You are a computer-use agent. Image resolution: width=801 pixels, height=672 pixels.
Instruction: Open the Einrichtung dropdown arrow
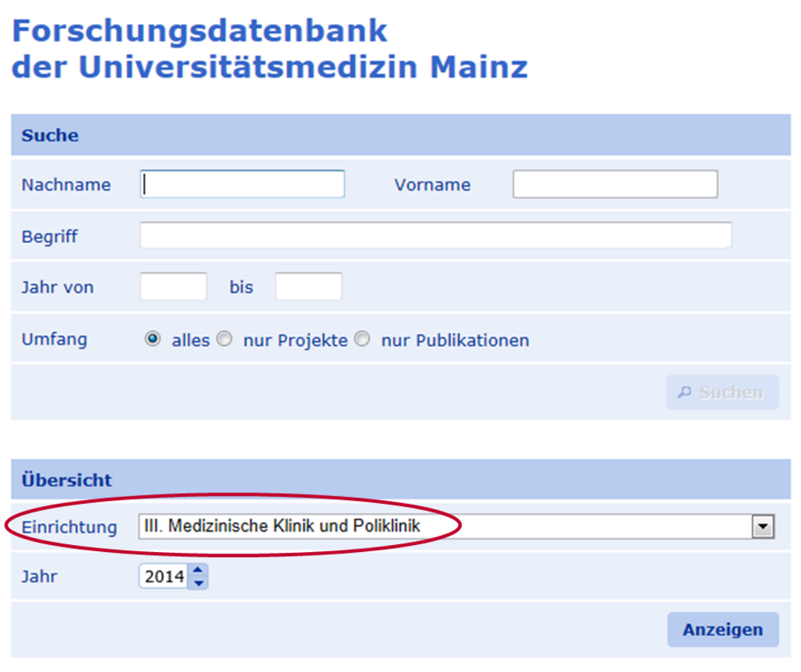click(x=763, y=526)
